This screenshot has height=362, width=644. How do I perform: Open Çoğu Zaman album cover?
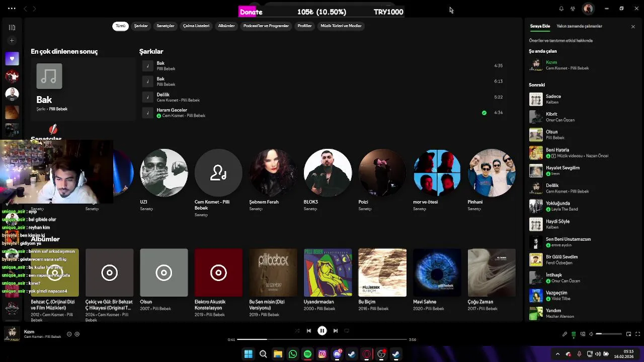pos(492,273)
